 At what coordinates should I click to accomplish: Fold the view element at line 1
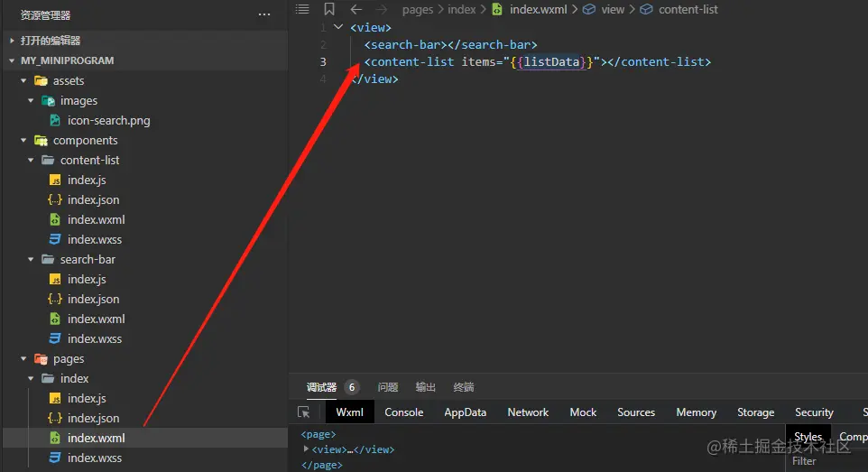[x=338, y=26]
